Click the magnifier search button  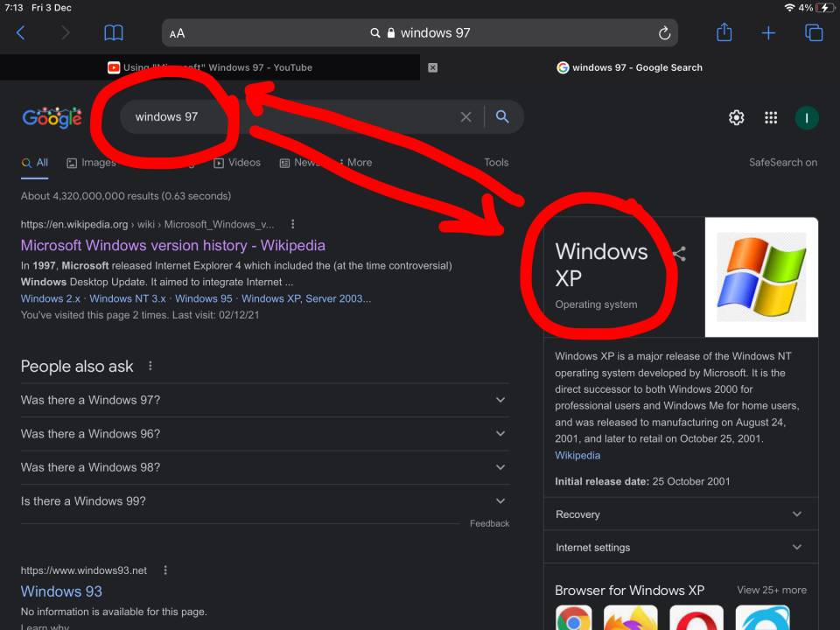502,116
